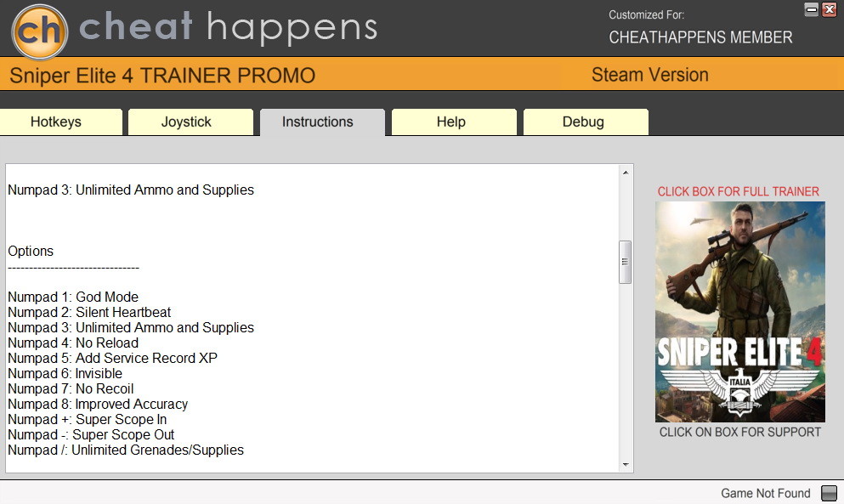844x504 pixels.
Task: Click the instructions scrollbar thumb
Action: pyautogui.click(x=626, y=262)
